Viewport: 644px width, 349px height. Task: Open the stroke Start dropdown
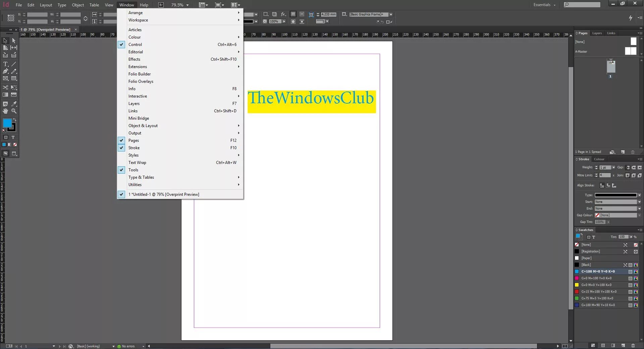[x=639, y=202]
